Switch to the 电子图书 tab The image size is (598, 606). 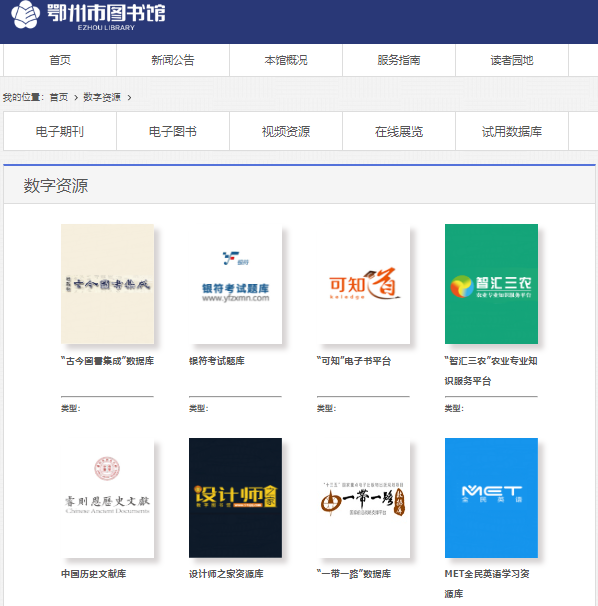173,131
